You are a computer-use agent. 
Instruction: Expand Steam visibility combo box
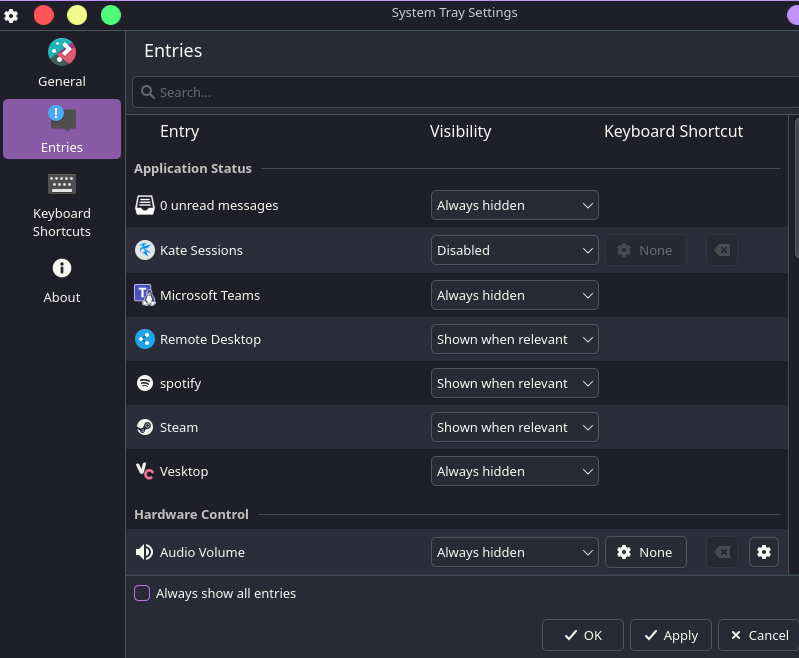pyautogui.click(x=514, y=427)
